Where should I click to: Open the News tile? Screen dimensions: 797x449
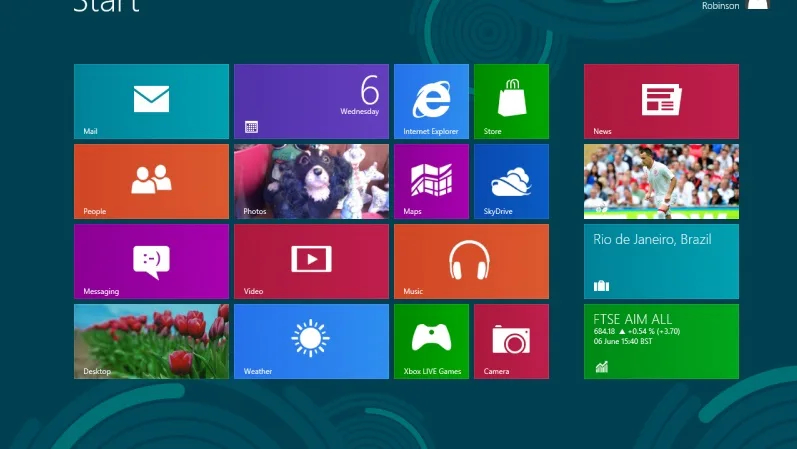[661, 101]
